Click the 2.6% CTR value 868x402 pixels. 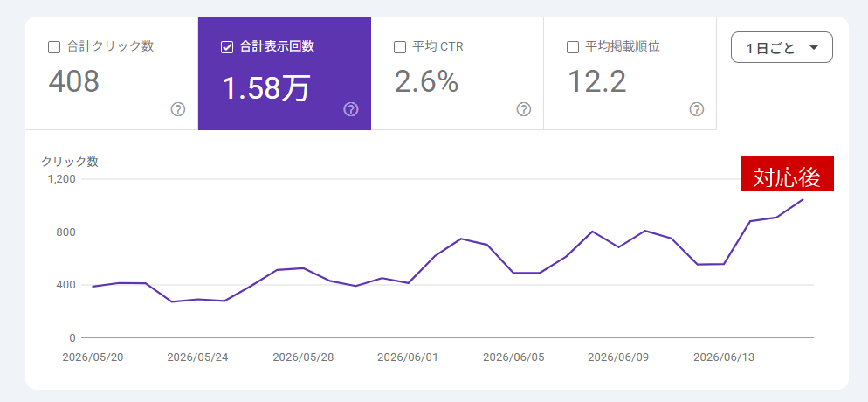[x=426, y=82]
